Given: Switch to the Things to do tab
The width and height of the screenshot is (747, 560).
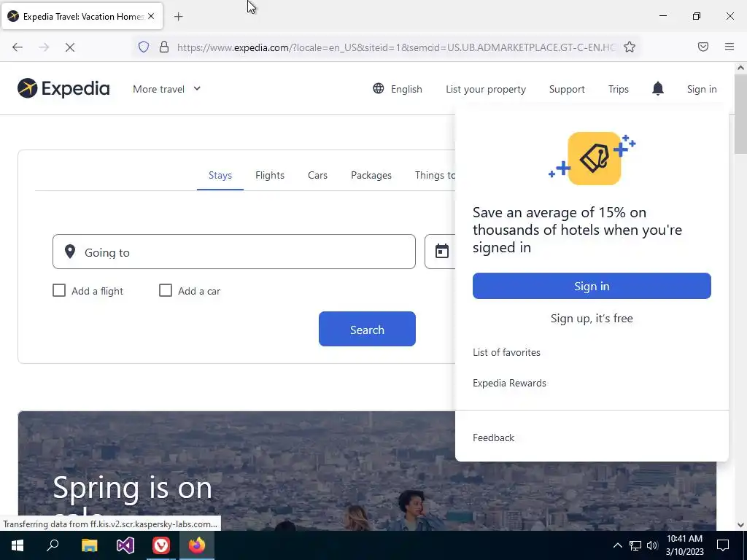Looking at the screenshot, I should coord(435,175).
